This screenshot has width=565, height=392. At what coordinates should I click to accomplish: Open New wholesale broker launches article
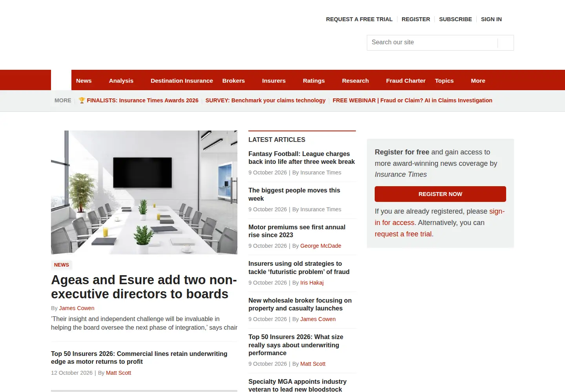pyautogui.click(x=300, y=304)
